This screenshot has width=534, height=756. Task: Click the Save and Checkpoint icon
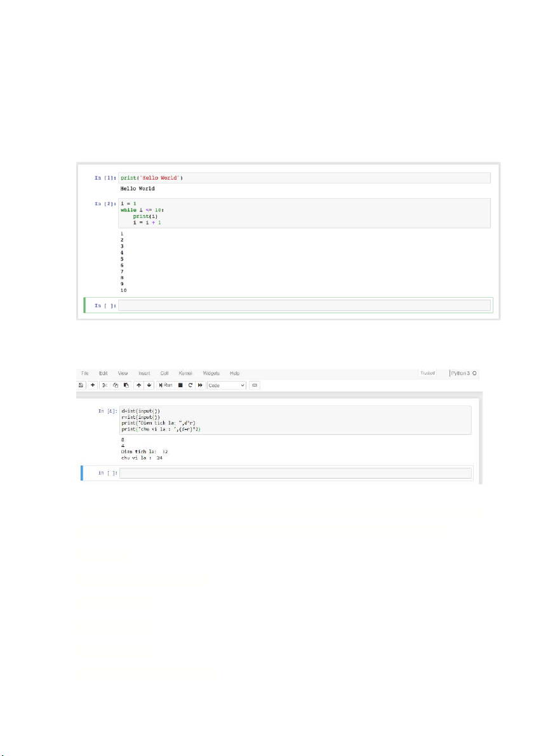tap(81, 385)
